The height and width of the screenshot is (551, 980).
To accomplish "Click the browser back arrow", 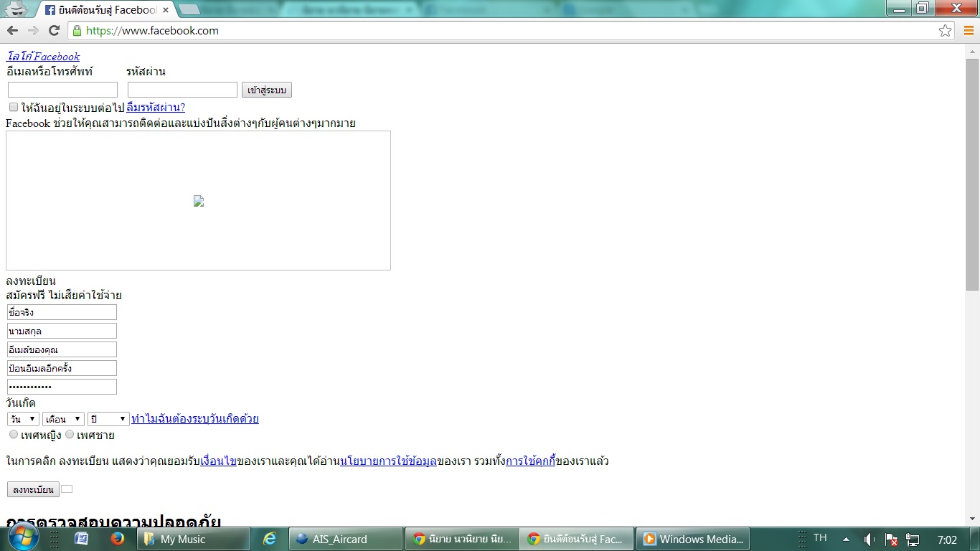I will click(x=12, y=30).
